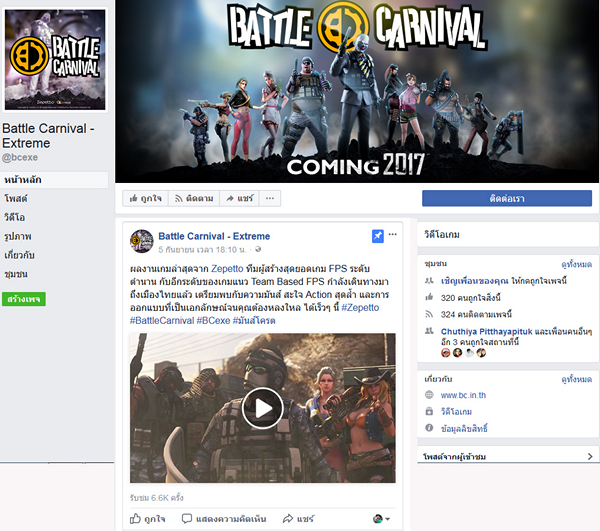Play the Battle Carnival video

coord(262,406)
